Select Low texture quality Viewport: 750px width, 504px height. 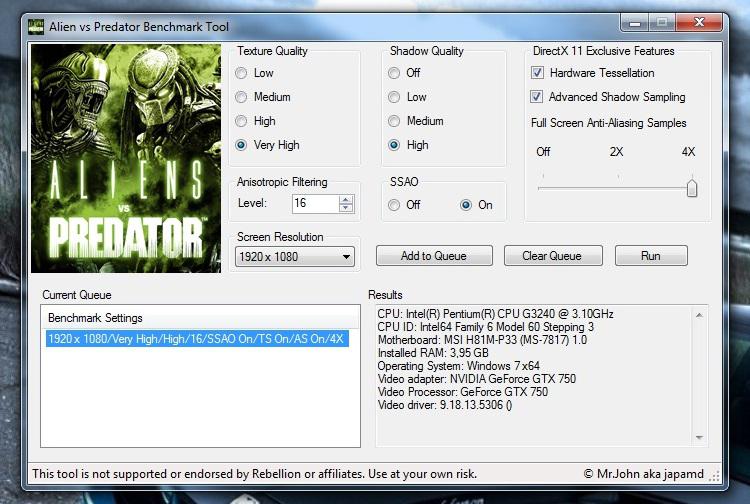tap(241, 73)
